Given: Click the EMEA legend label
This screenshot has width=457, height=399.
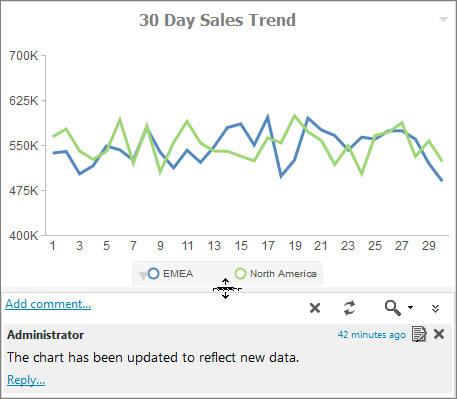Looking at the screenshot, I should (178, 274).
